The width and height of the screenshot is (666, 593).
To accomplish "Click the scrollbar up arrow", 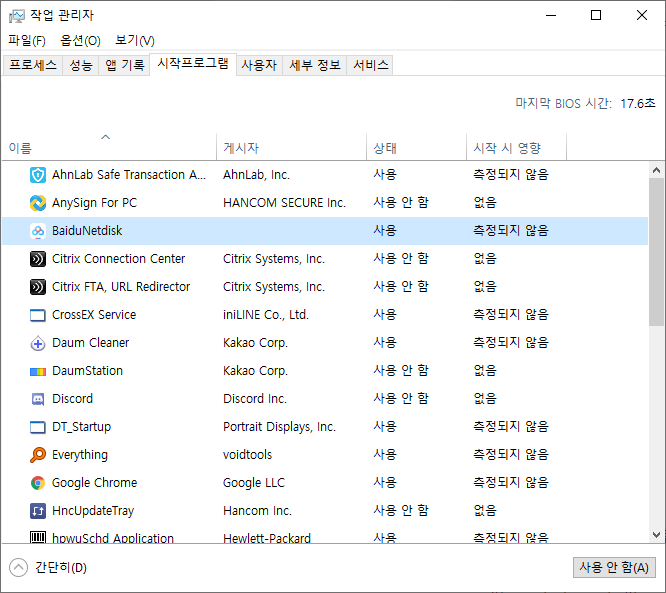I will pyautogui.click(x=656, y=170).
